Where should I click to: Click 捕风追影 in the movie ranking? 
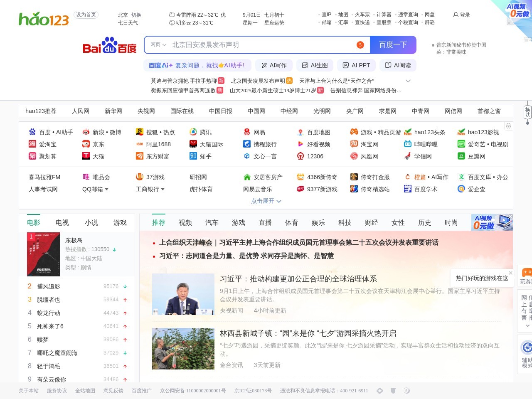[x=49, y=286]
